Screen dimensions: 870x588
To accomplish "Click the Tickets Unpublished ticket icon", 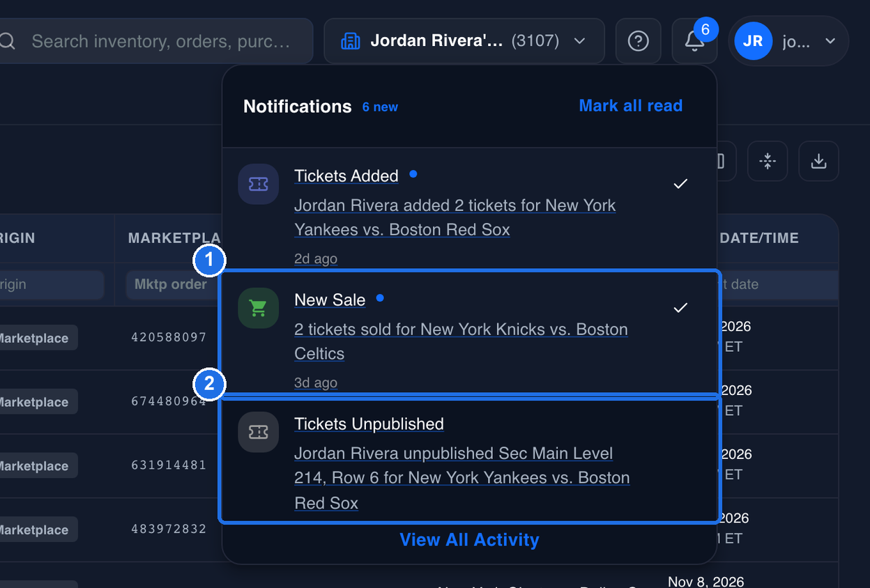I will pos(259,432).
